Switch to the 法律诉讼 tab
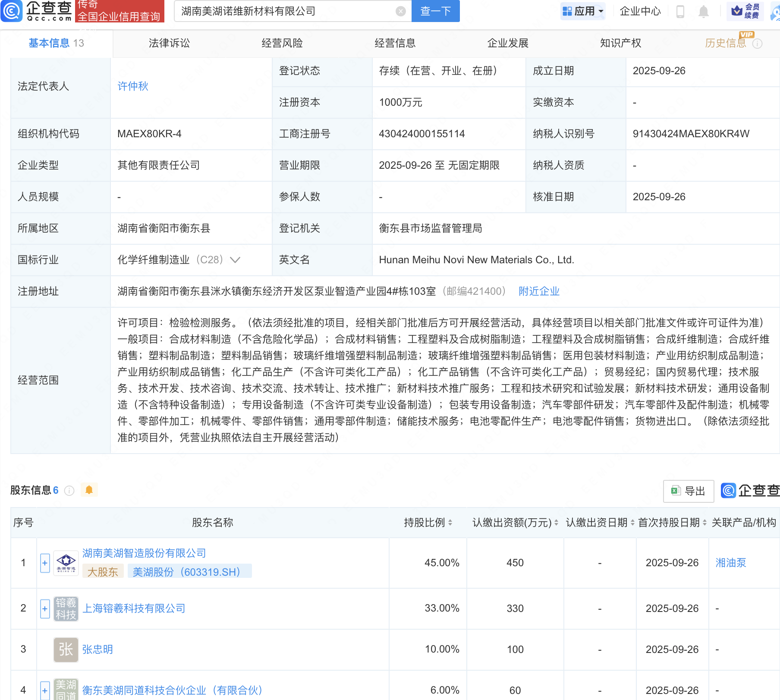The width and height of the screenshot is (780, 700). pos(169,43)
